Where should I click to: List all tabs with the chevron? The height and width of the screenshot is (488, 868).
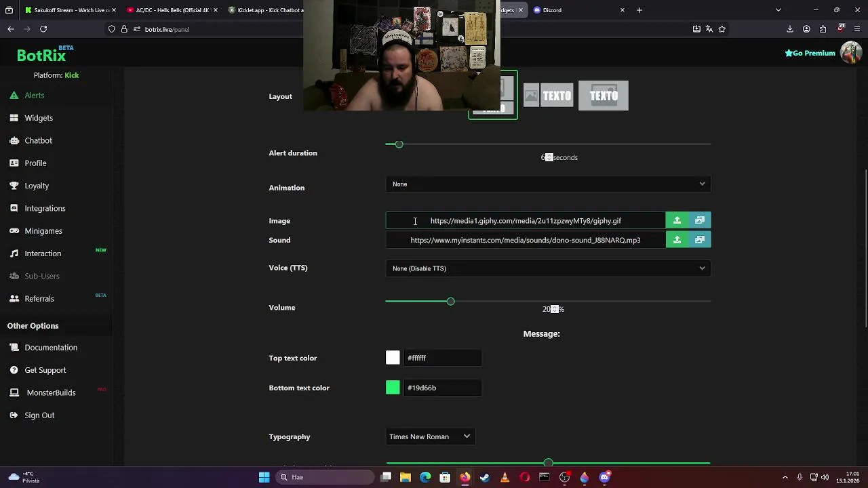[778, 10]
